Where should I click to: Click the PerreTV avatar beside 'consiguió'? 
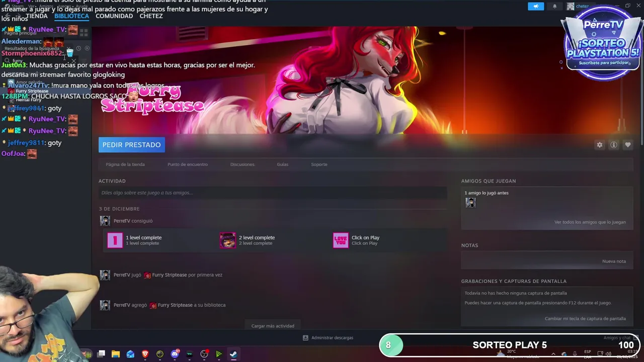coord(105,221)
